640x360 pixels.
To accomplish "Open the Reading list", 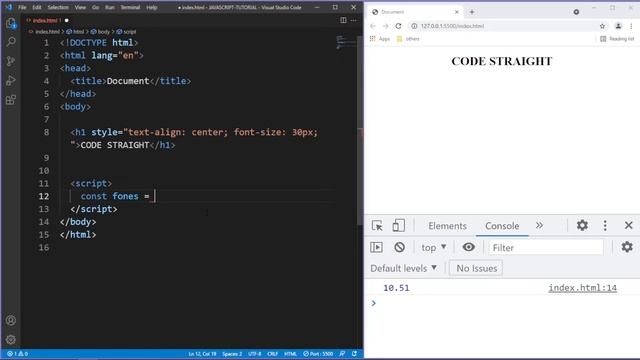I will [617, 39].
